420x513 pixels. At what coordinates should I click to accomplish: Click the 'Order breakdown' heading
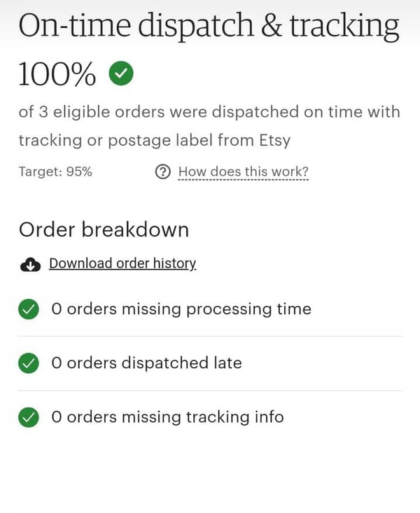coord(104,230)
